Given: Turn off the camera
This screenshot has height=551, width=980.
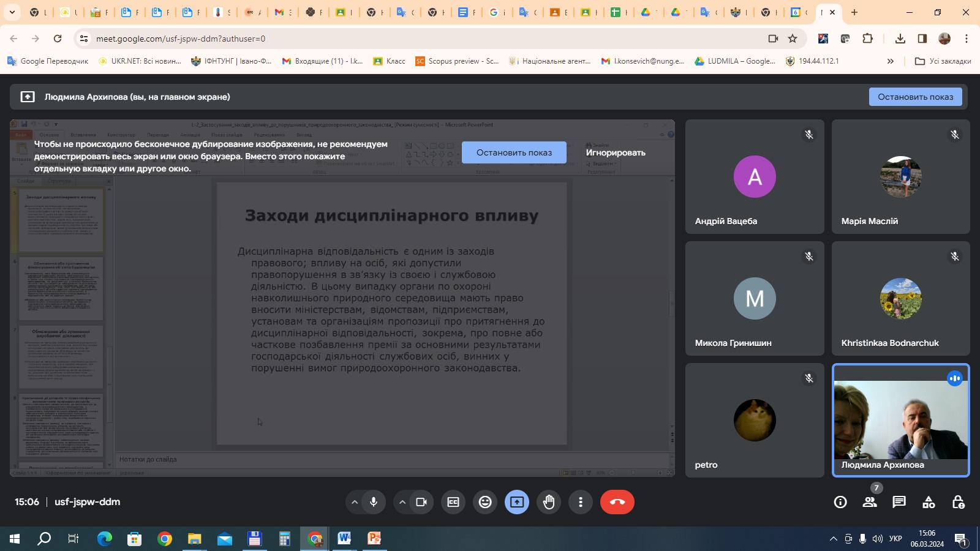Looking at the screenshot, I should pos(421,501).
